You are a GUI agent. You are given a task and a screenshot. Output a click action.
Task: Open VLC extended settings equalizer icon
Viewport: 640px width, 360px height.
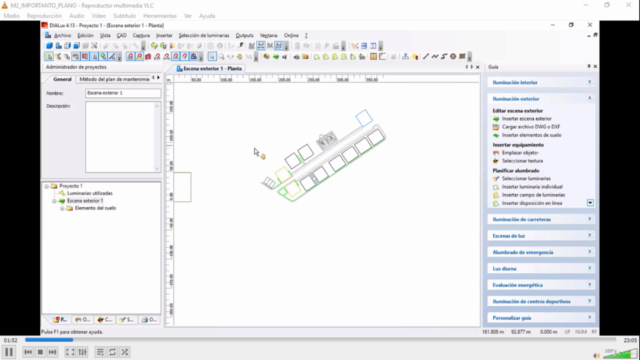point(82,352)
